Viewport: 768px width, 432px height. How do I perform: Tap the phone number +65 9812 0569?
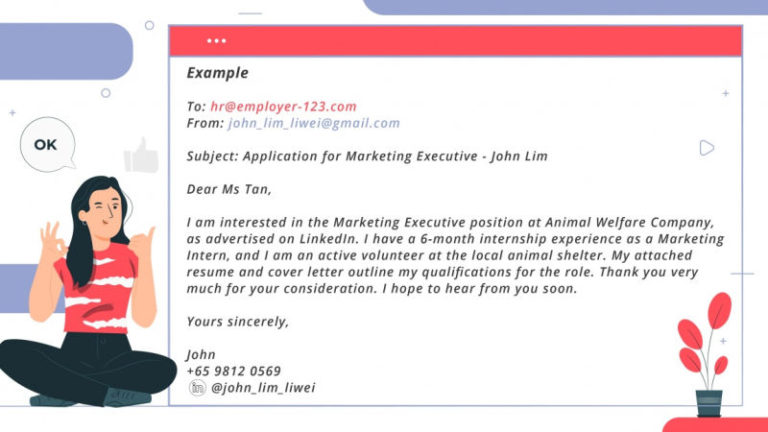coord(233,370)
